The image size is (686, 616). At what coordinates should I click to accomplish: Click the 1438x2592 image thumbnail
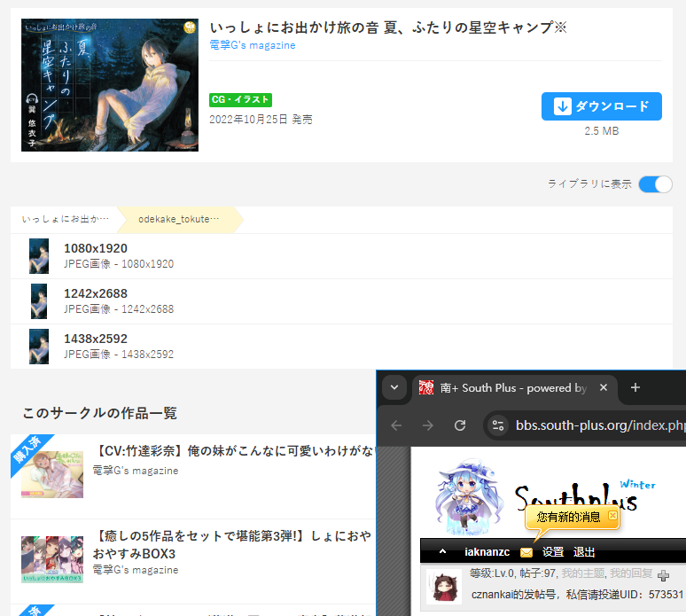(39, 347)
